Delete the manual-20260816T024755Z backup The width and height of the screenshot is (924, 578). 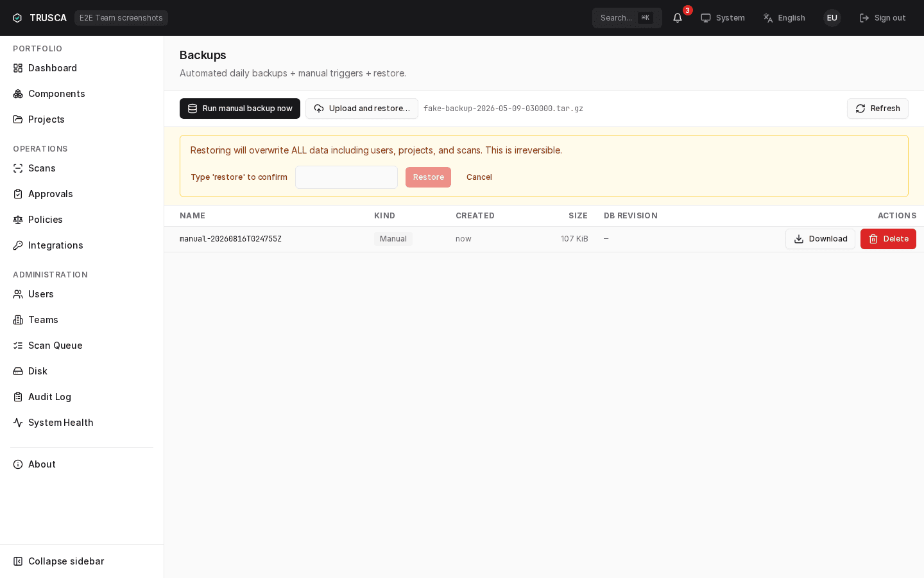point(888,239)
